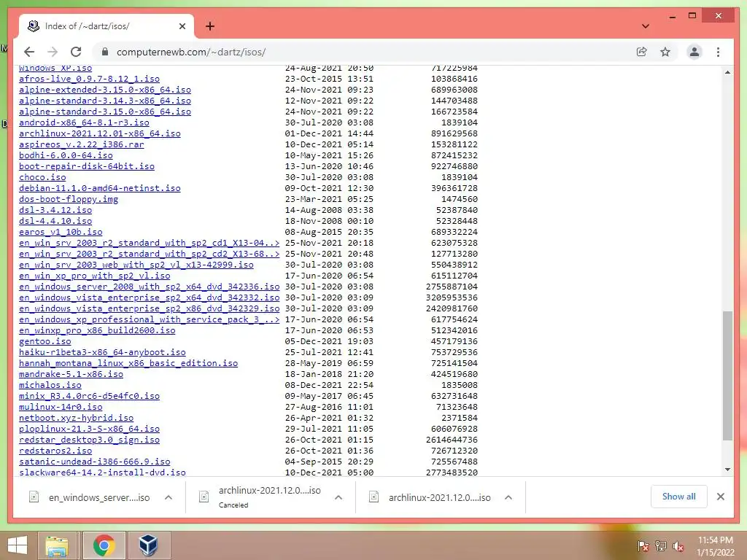Open File Explorer from taskbar

[57, 545]
